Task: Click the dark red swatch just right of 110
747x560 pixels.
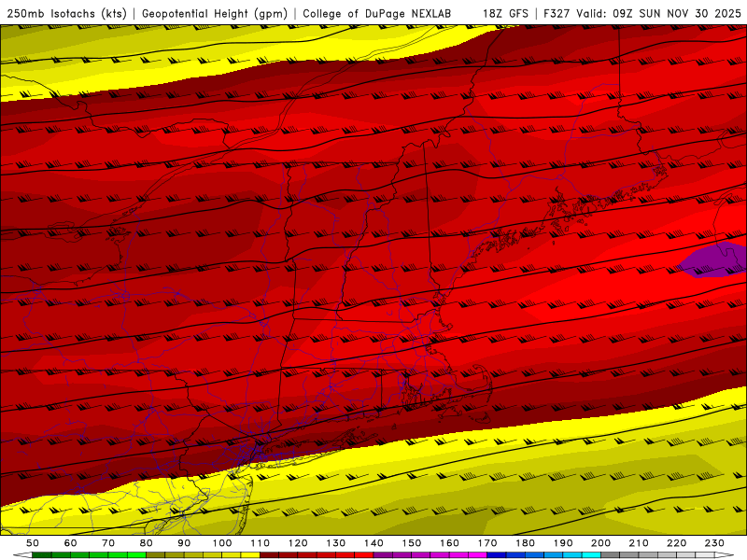Action: coord(269,555)
